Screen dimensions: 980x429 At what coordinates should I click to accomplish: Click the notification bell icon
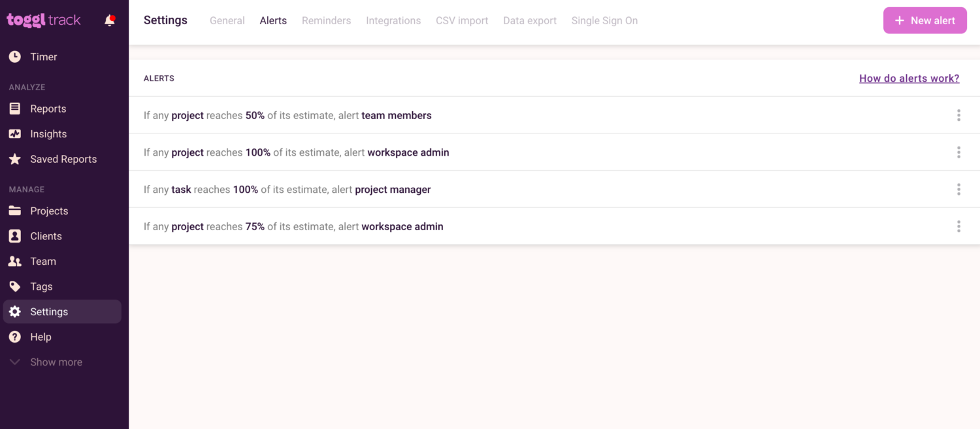pos(109,20)
